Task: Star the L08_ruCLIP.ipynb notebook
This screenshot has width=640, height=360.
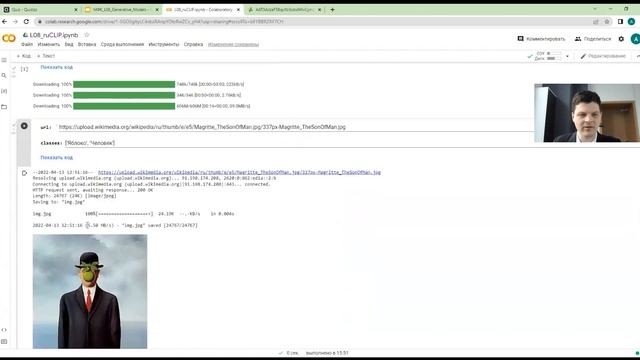Action: [87, 35]
